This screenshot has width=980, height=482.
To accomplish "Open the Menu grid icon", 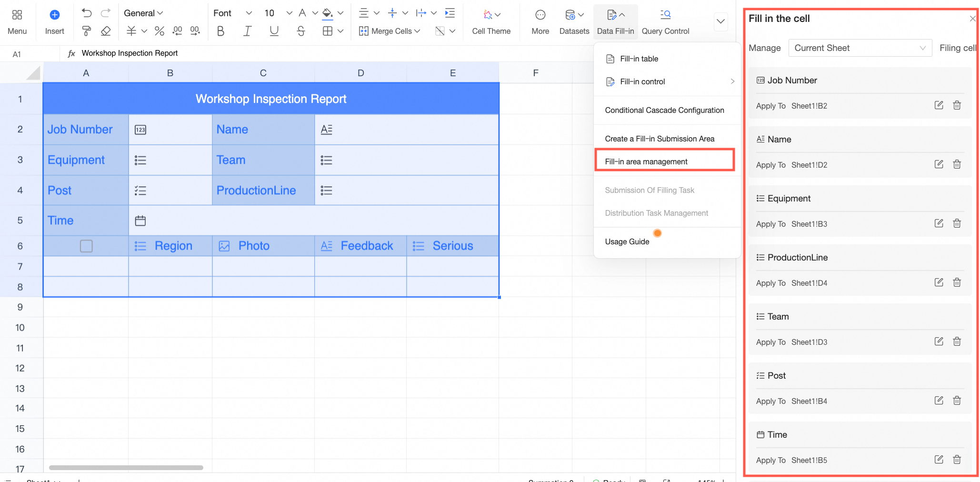I will pyautogui.click(x=17, y=15).
